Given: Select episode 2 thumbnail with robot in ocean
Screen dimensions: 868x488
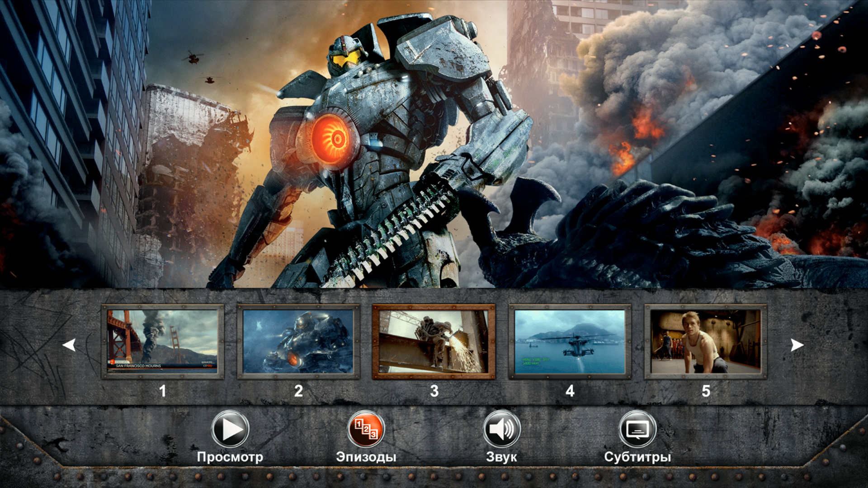Looking at the screenshot, I should tap(298, 342).
